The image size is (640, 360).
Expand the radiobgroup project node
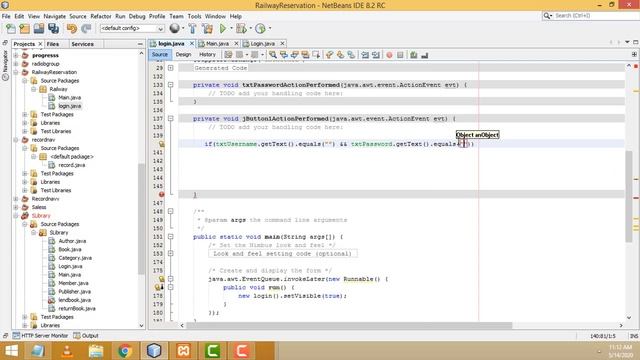click(16, 64)
